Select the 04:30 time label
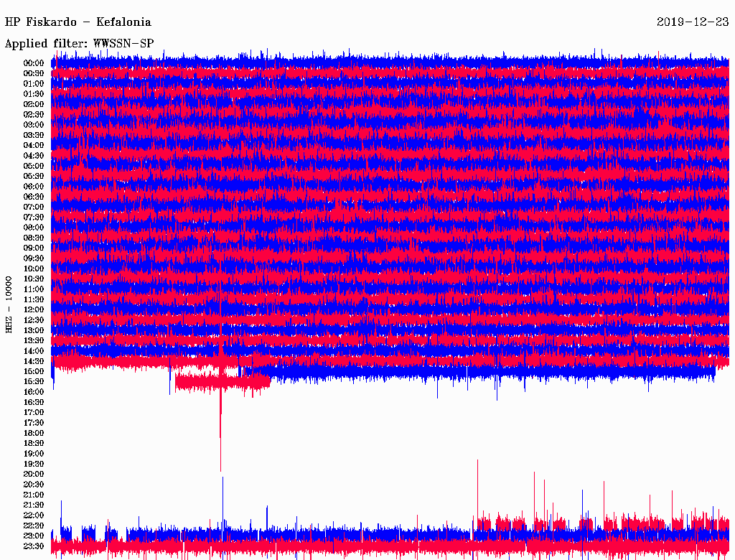 click(x=34, y=156)
